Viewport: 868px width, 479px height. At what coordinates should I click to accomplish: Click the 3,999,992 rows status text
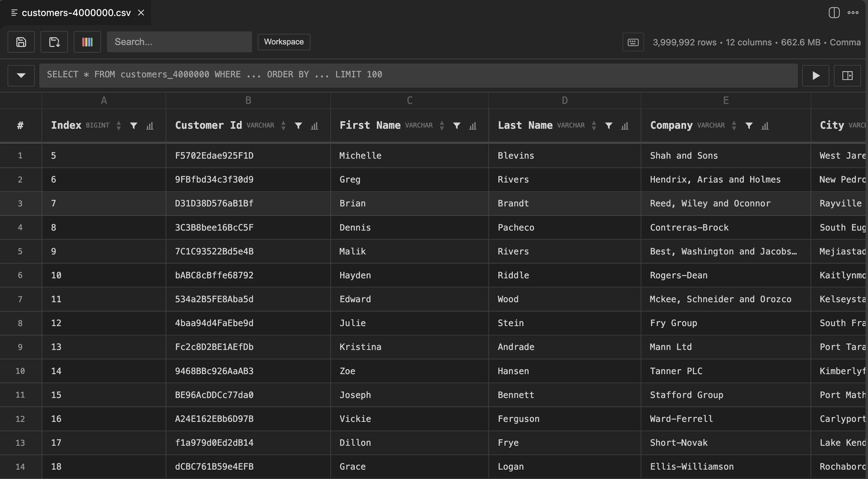pyautogui.click(x=684, y=42)
